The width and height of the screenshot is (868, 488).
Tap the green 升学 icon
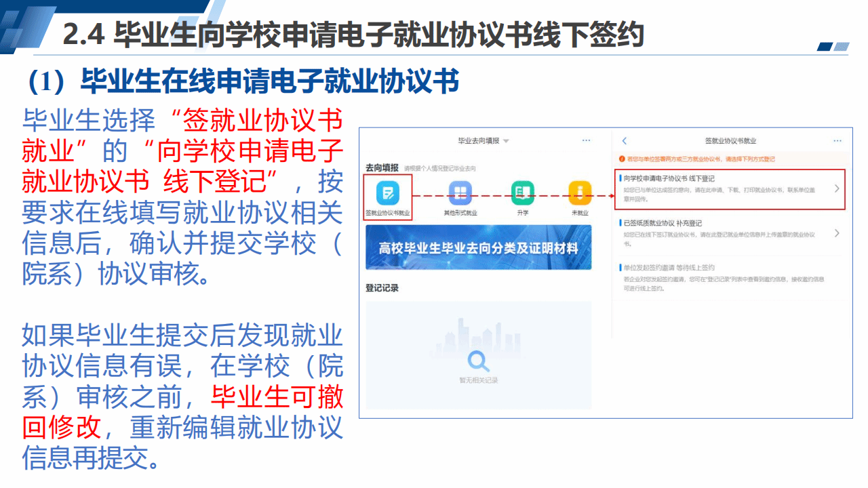(x=522, y=193)
